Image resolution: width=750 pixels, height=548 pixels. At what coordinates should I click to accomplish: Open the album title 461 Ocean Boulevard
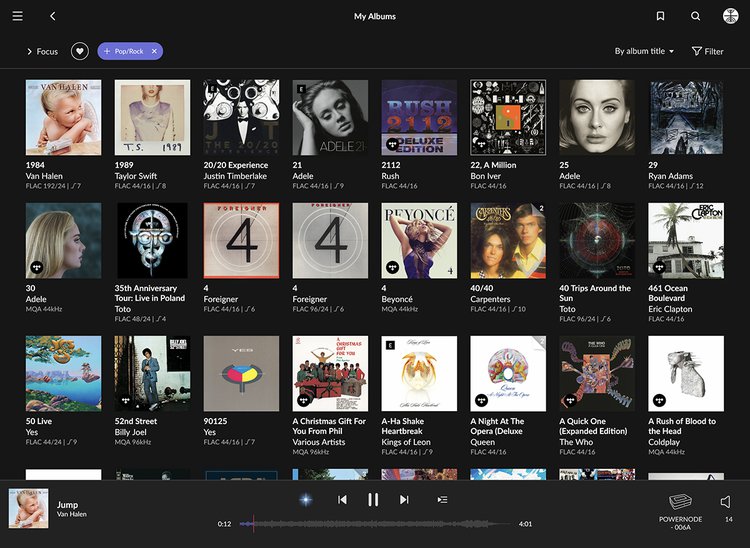[x=668, y=293]
